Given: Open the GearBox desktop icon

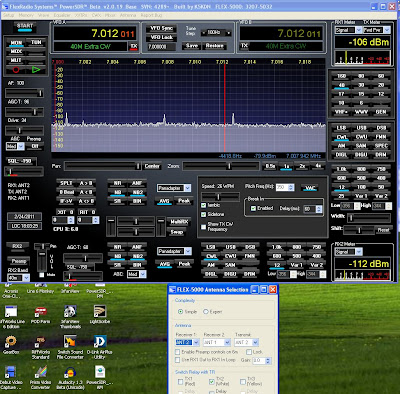Looking at the screenshot, I should tap(11, 345).
